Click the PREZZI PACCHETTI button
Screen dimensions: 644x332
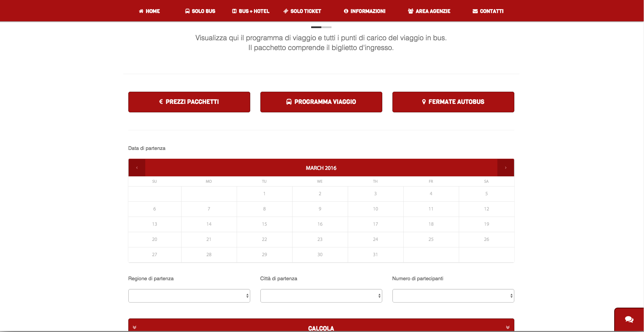[189, 102]
